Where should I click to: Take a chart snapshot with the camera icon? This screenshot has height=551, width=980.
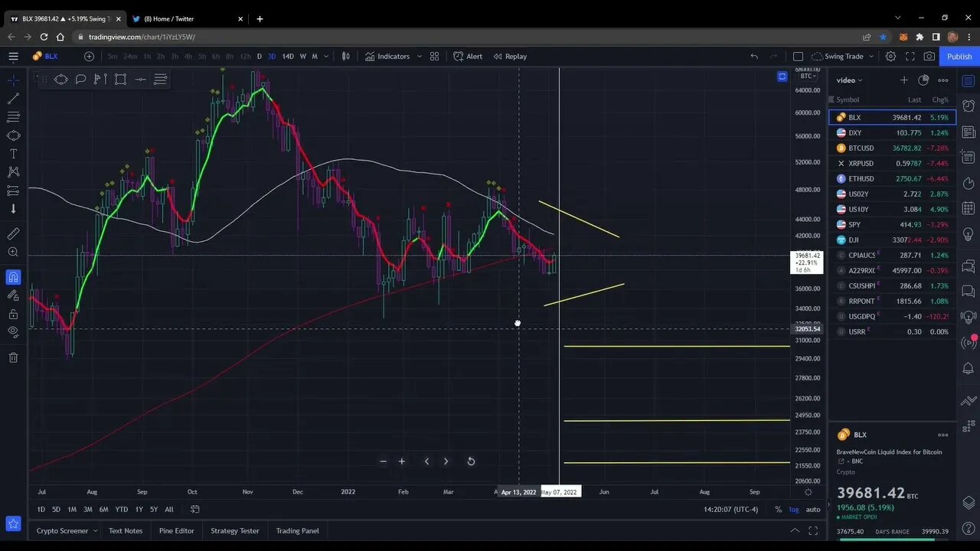(929, 56)
